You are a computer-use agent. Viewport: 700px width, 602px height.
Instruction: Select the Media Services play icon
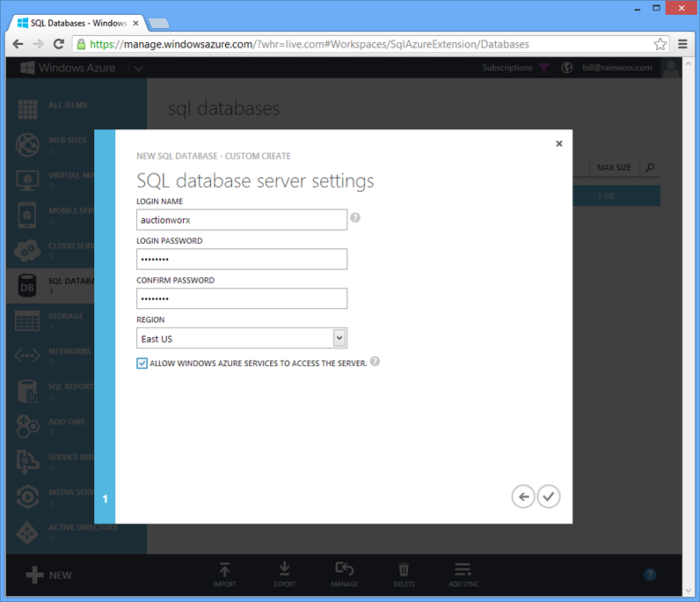(x=27, y=496)
